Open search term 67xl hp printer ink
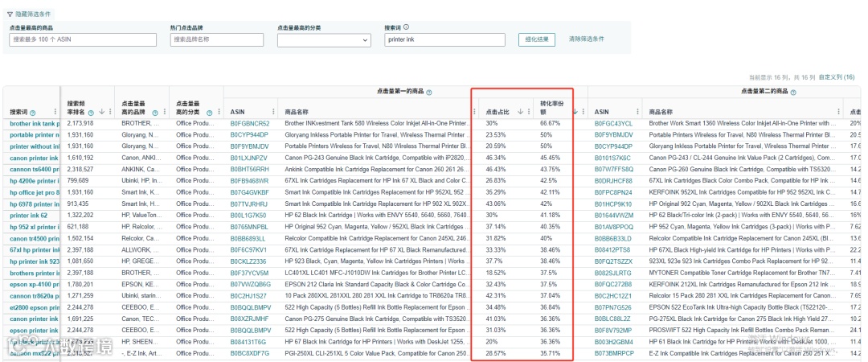The width and height of the screenshot is (868, 362). (x=35, y=249)
